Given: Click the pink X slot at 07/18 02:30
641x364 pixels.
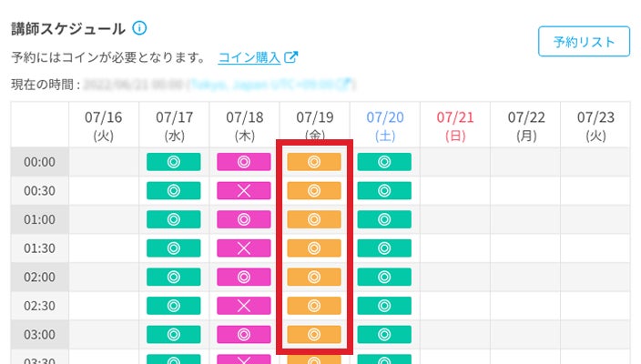Looking at the screenshot, I should pos(243,306).
